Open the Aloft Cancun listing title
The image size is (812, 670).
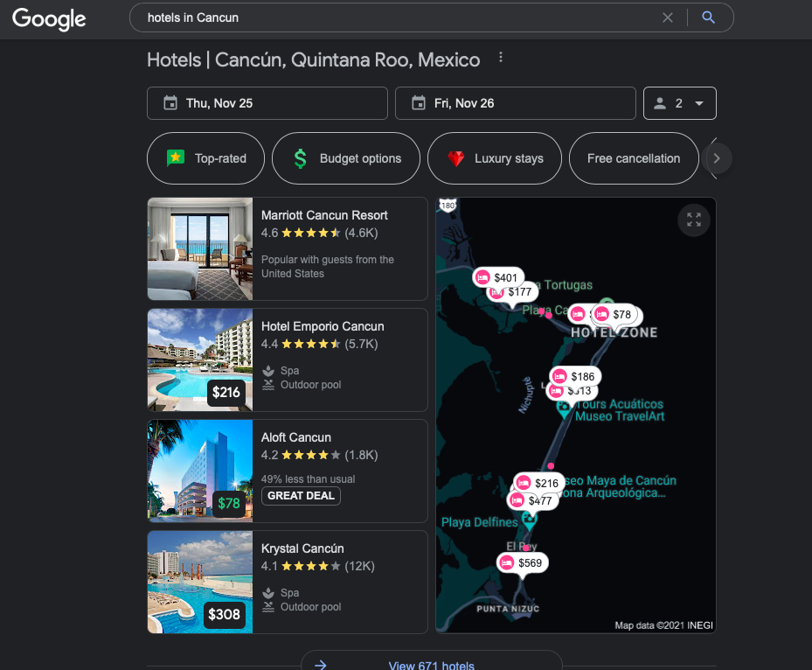(x=295, y=437)
